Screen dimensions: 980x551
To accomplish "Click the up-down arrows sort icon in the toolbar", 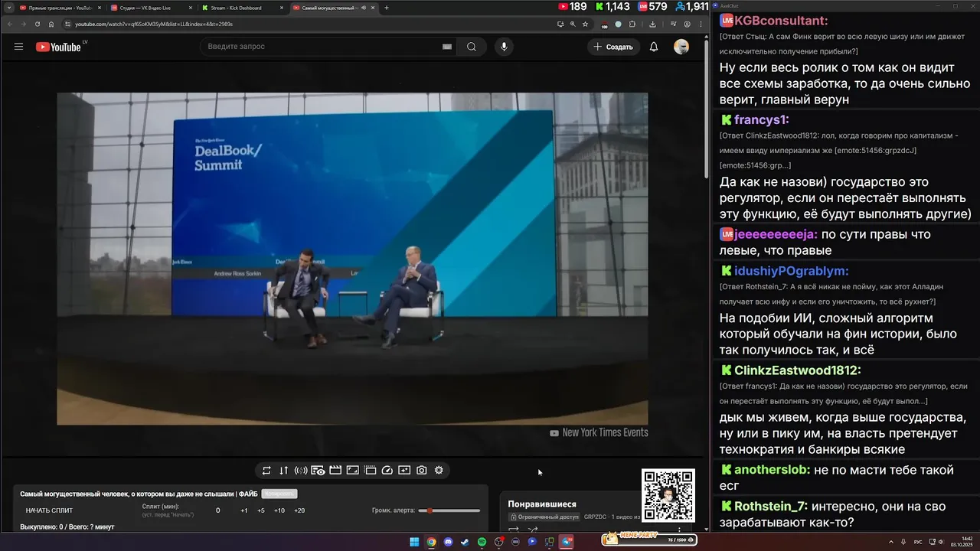I will coord(283,471).
